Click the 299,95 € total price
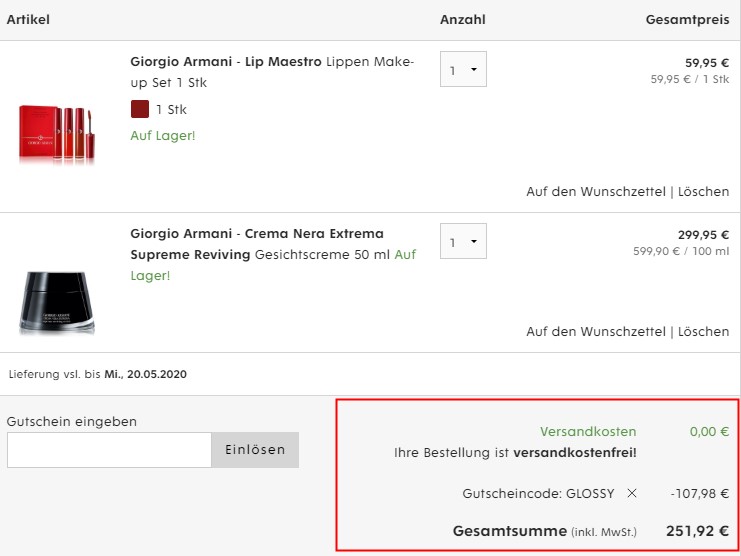Image resolution: width=741 pixels, height=556 pixels. click(x=704, y=235)
